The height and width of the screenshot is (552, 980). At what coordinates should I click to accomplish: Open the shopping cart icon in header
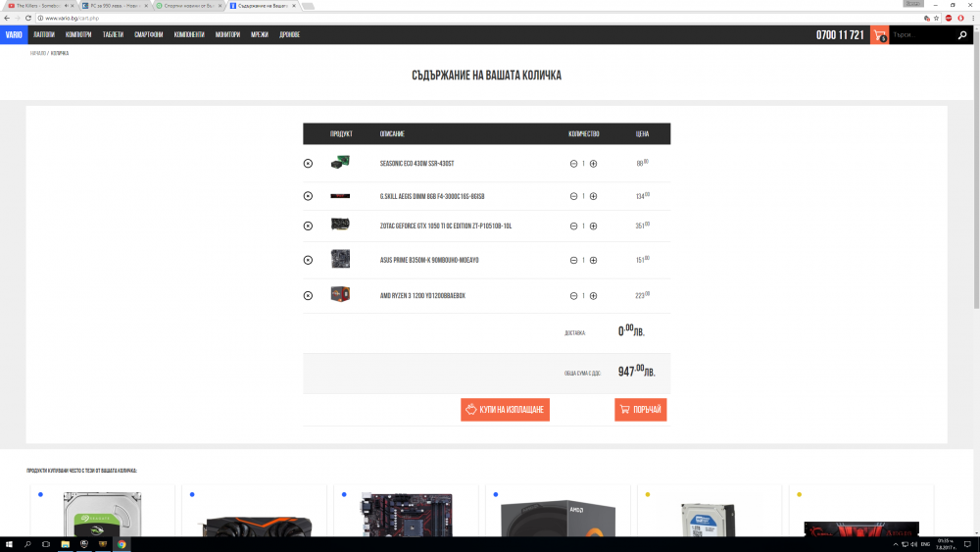[x=879, y=35]
